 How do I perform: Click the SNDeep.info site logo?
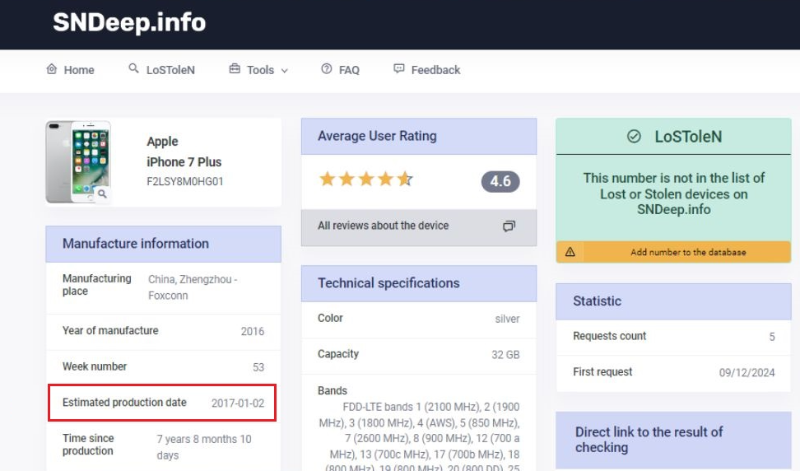(129, 22)
